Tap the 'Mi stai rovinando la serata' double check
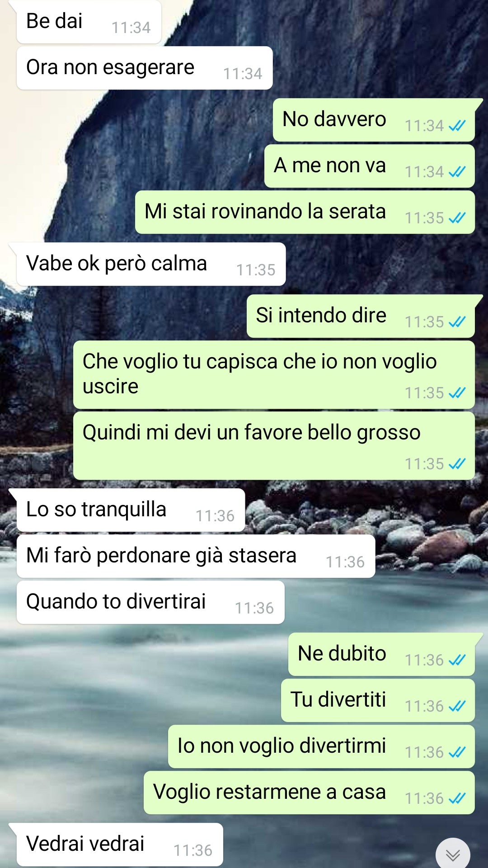The image size is (488, 868). (x=457, y=218)
